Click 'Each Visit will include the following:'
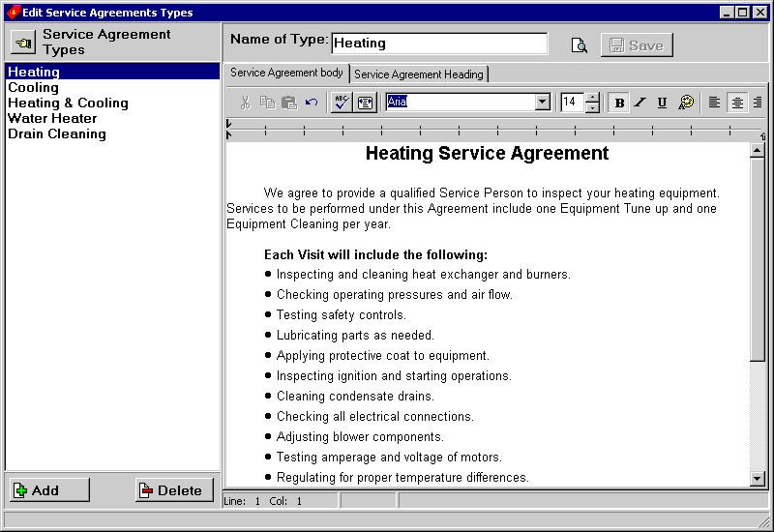774x532 pixels. pyautogui.click(x=375, y=255)
